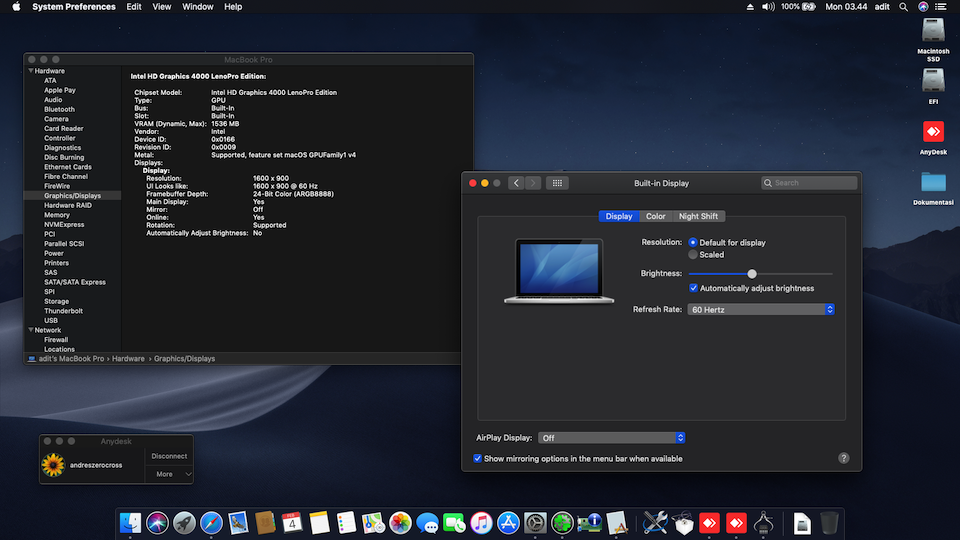960x540 pixels.
Task: Open Notification Center in menu bar
Action: click(x=941, y=7)
